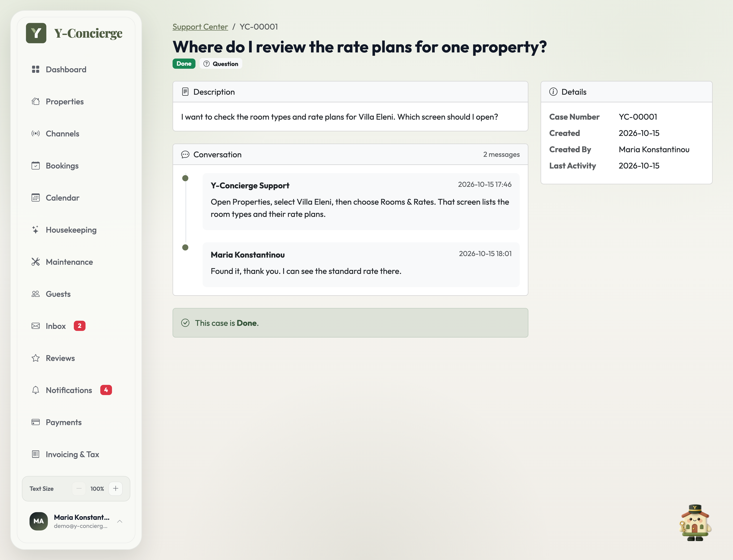Click the 100% text size value
Screen dimensions: 733x560
point(97,489)
